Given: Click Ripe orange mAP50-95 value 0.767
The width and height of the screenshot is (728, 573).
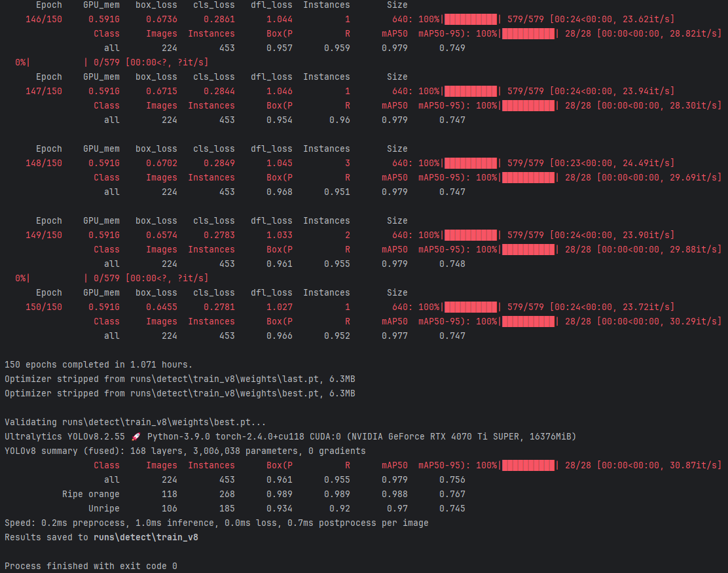Looking at the screenshot, I should pos(452,494).
